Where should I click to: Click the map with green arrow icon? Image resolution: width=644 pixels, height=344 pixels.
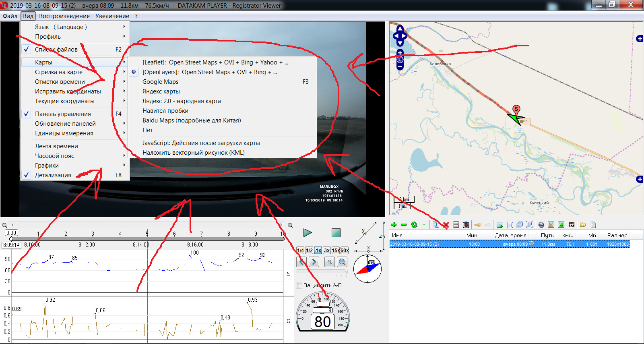[x=561, y=225]
